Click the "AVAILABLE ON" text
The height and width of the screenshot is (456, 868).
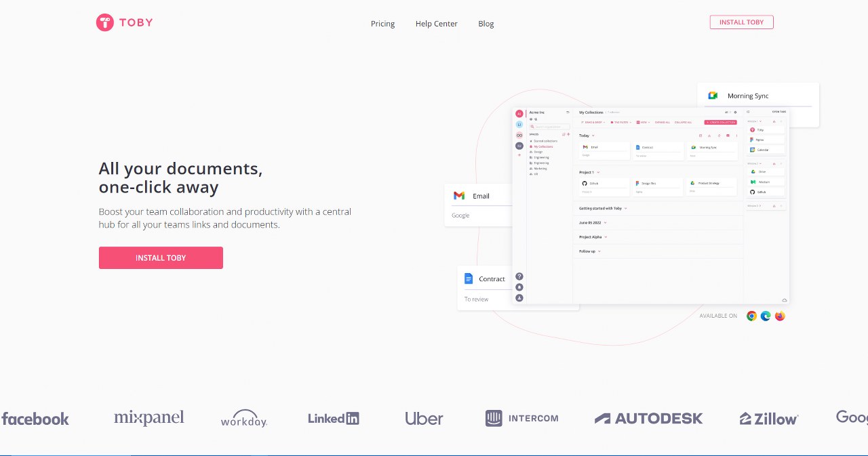pyautogui.click(x=718, y=316)
